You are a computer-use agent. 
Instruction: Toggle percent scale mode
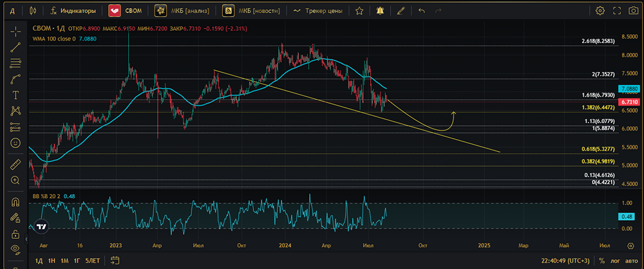[601, 261]
